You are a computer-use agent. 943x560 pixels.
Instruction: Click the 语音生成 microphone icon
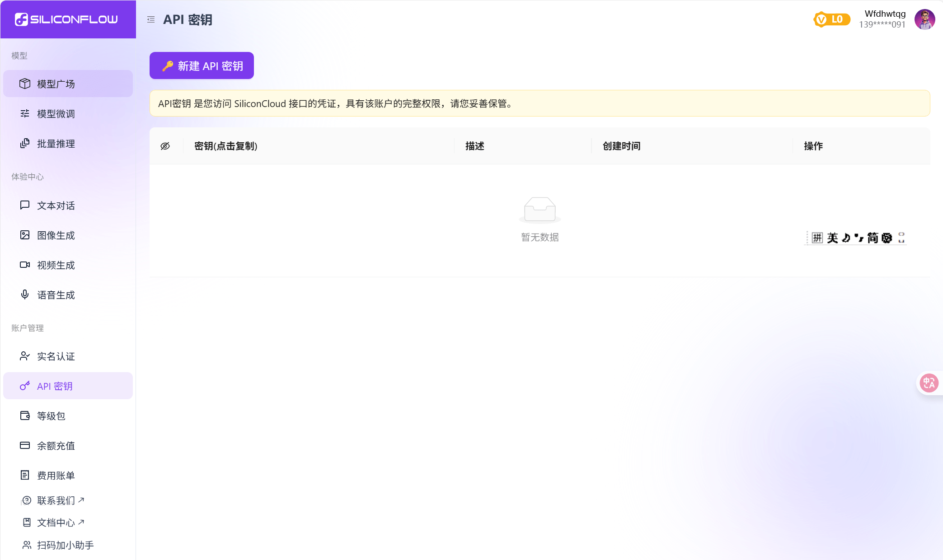(x=25, y=294)
